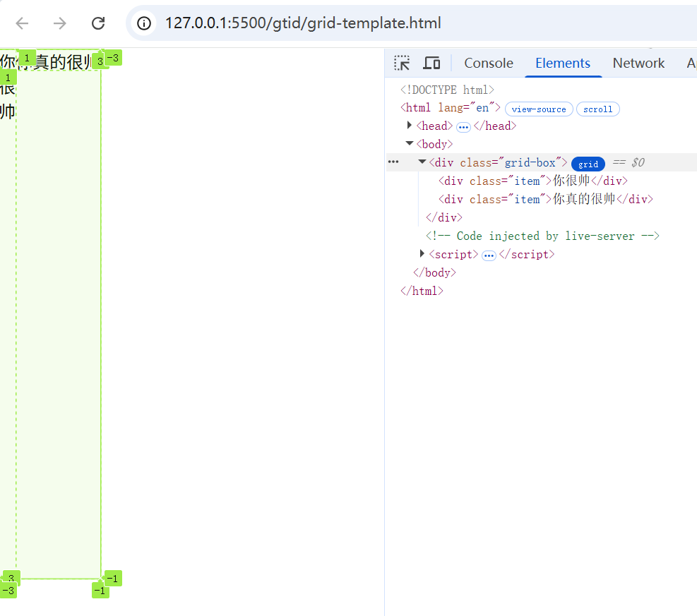Select the closing </body> tag
Viewport: 697px width, 616px height.
(434, 272)
